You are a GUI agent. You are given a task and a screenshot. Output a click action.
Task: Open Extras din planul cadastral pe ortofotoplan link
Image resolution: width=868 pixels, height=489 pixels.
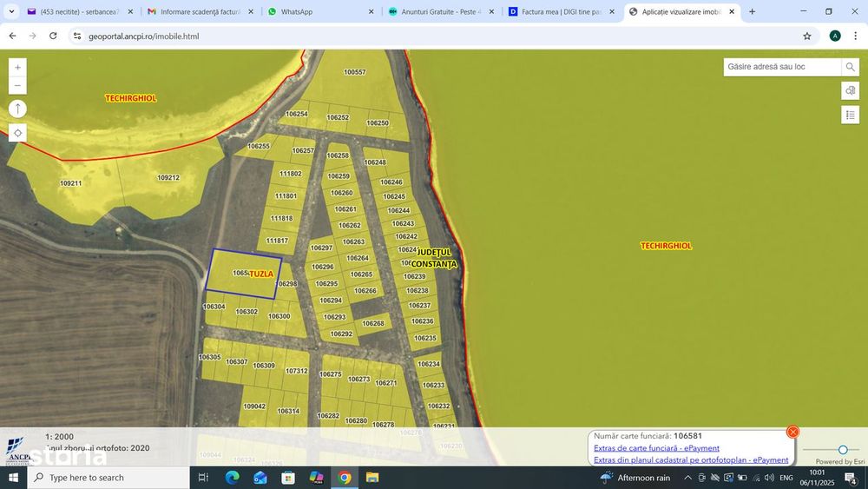click(x=691, y=459)
